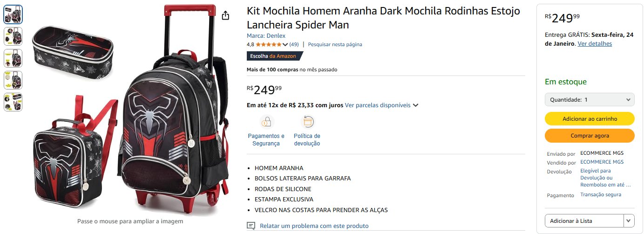The height and width of the screenshot is (234, 644).
Task: Expand the Adicionar à Lista arrow
Action: click(x=629, y=220)
